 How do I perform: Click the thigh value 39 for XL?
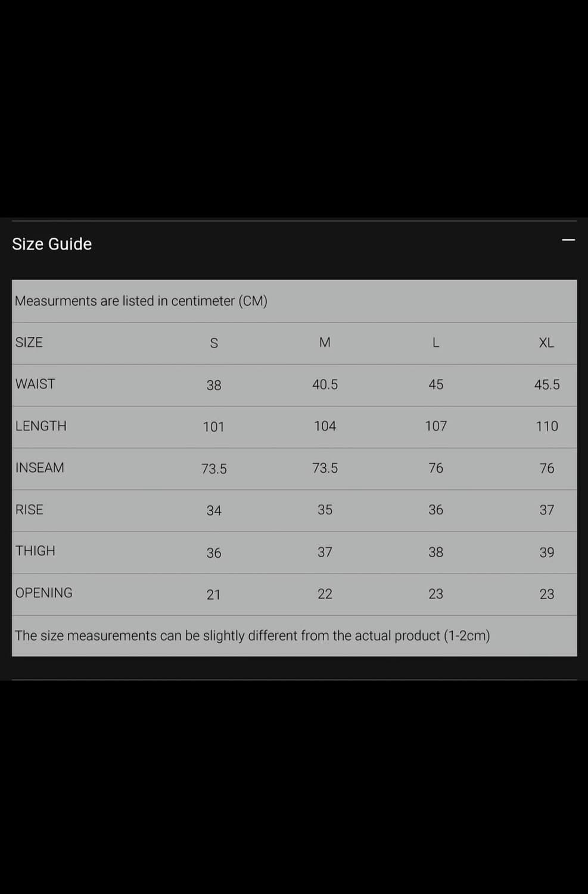547,552
